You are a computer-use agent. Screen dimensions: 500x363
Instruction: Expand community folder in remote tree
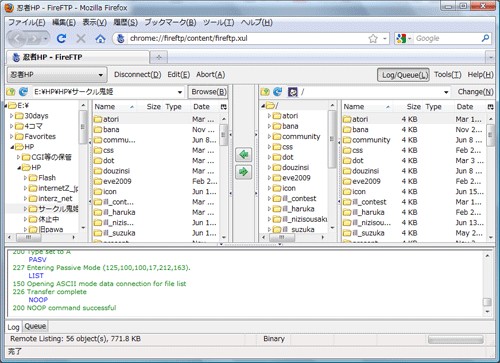tap(269, 137)
